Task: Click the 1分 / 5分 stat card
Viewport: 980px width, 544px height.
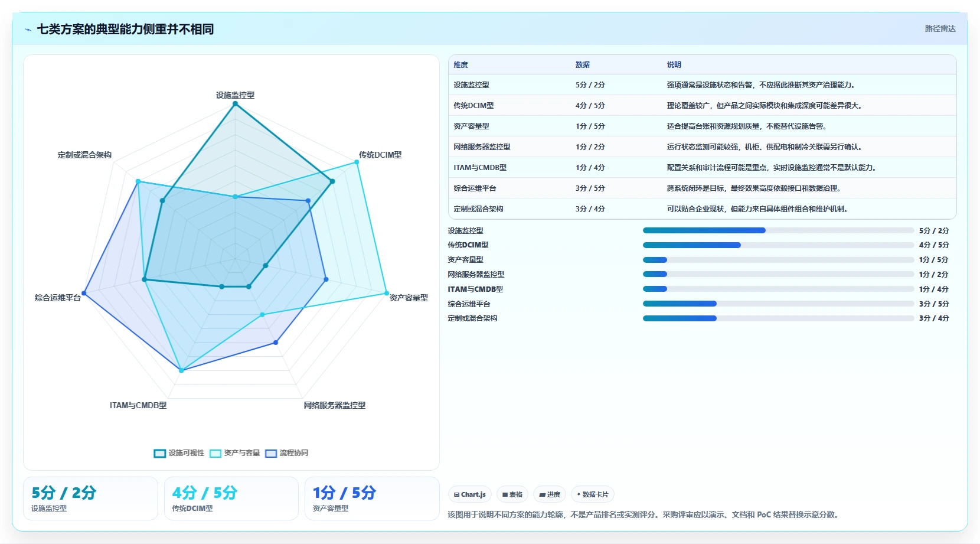Action: tap(372, 499)
